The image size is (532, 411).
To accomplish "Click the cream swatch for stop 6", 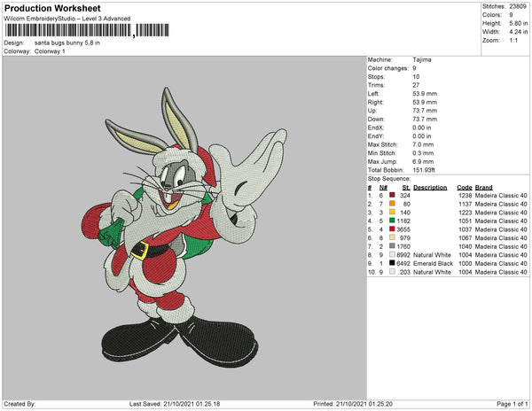I will (392, 237).
